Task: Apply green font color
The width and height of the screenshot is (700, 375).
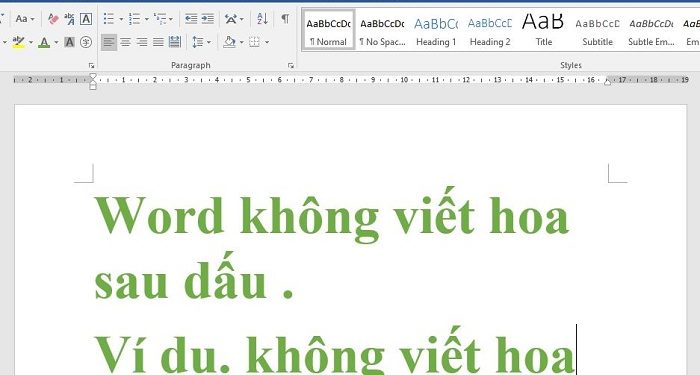Action: coord(44,42)
